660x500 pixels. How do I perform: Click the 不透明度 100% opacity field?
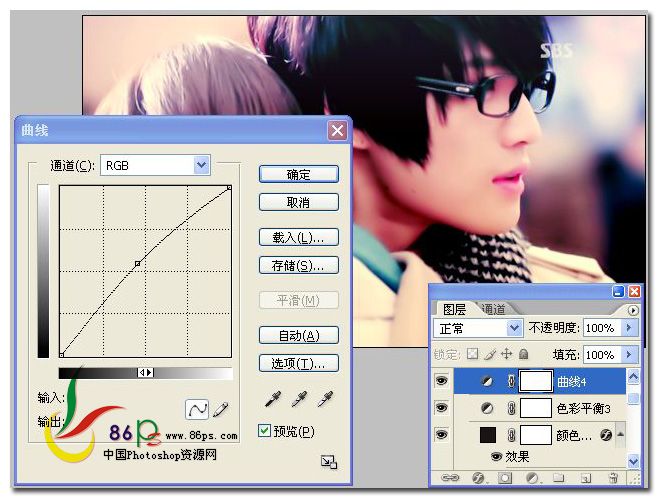pos(602,327)
